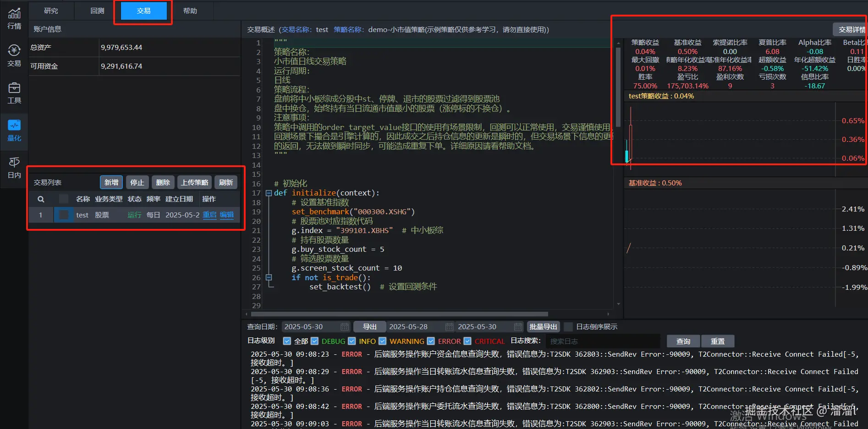
Task: Collapse the initialize function fold marker
Action: (269, 193)
